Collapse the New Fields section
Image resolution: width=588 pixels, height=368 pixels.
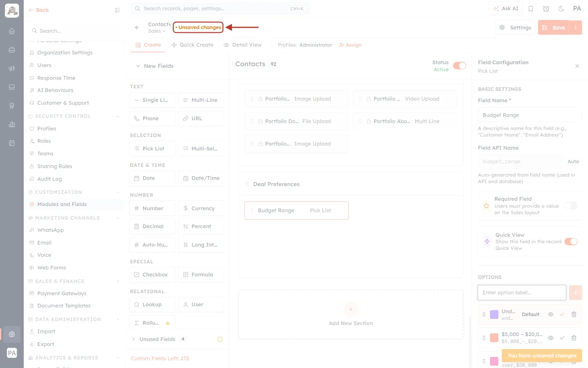138,66
